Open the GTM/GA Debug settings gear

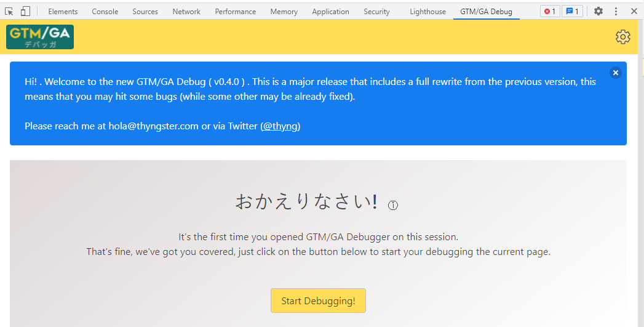(x=622, y=37)
